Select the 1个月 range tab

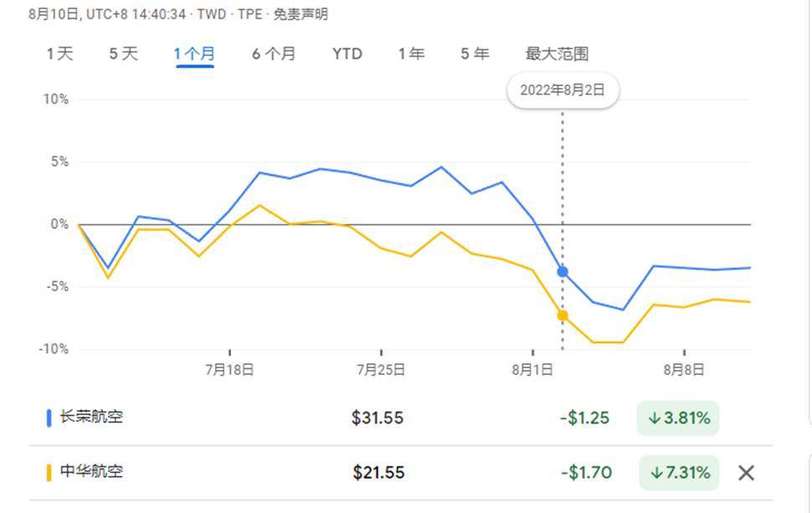[x=194, y=54]
